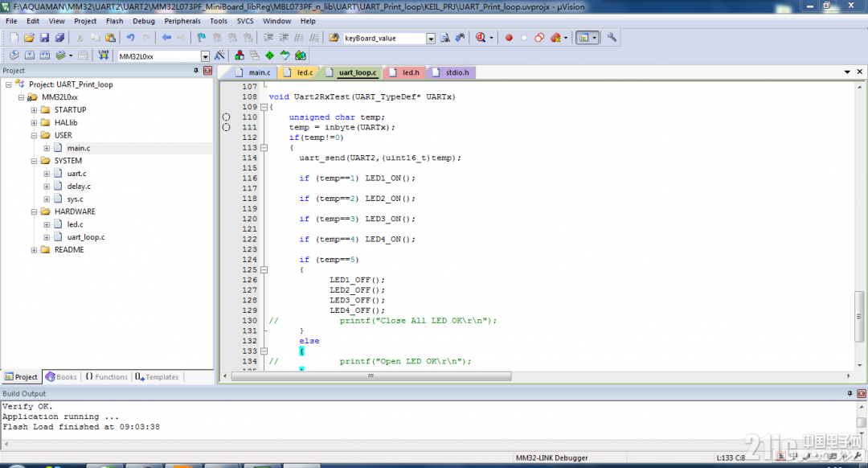
Task: Open the Project menu
Action: pos(84,21)
